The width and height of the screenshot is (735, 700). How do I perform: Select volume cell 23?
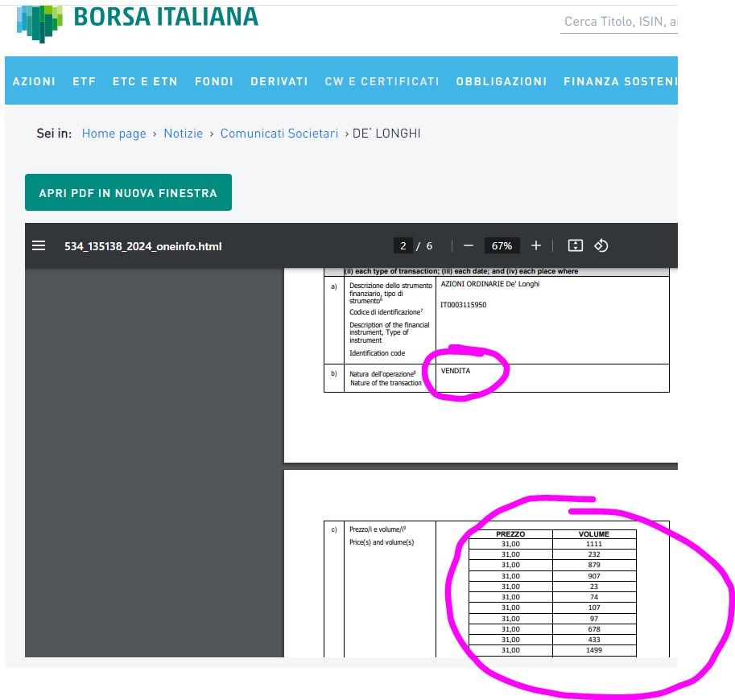point(594,587)
